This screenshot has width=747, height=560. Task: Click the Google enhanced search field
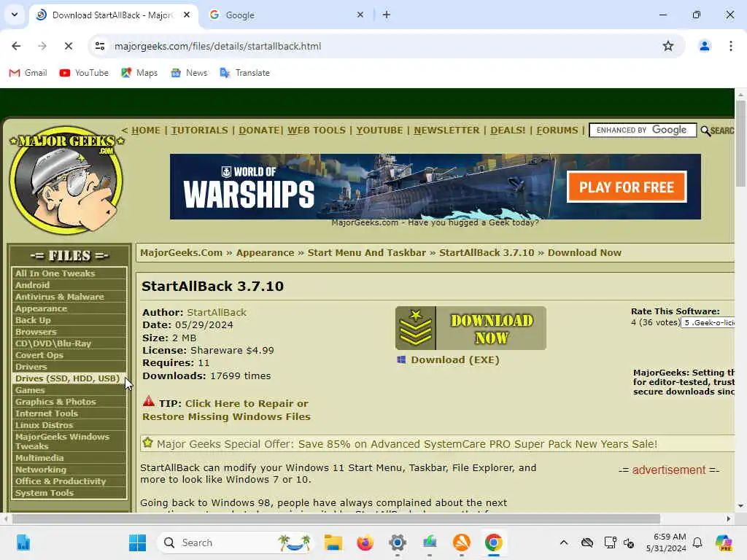tap(643, 130)
